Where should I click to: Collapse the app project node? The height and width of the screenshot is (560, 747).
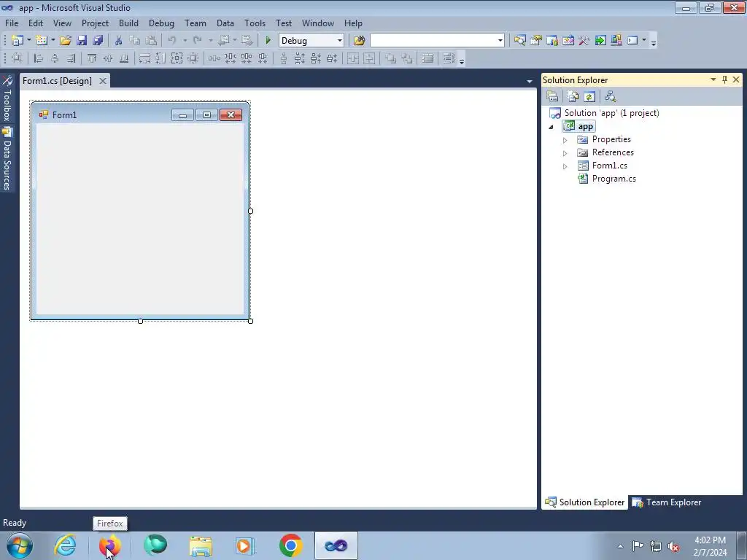click(551, 127)
